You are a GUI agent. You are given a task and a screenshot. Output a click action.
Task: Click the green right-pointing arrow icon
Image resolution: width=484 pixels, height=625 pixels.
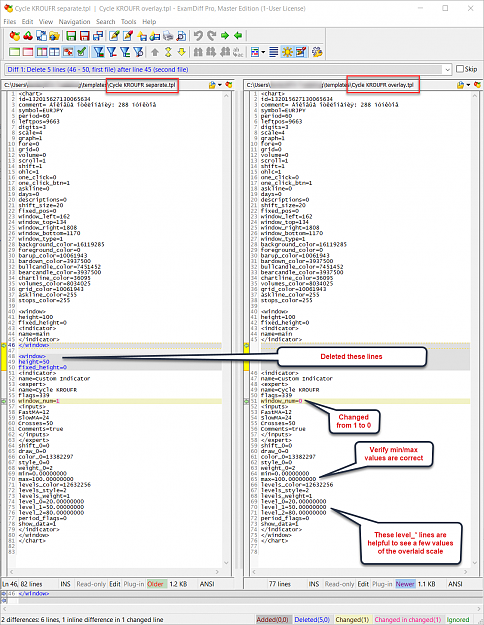225,36
